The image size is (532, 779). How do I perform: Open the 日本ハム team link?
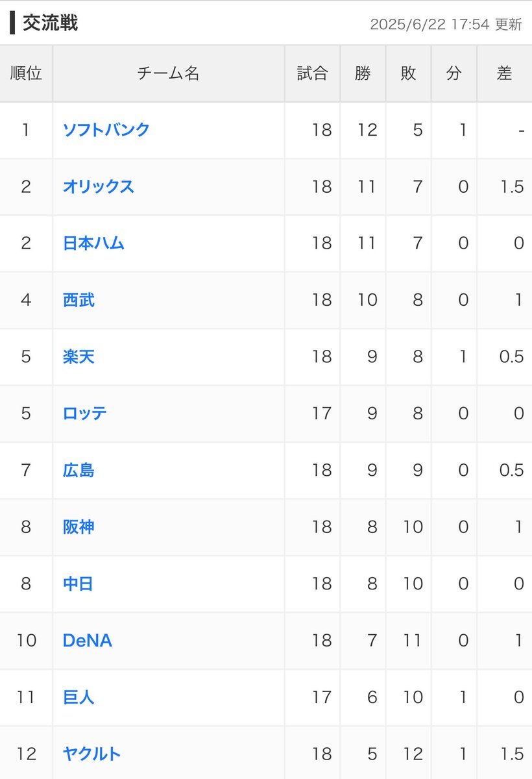(93, 243)
